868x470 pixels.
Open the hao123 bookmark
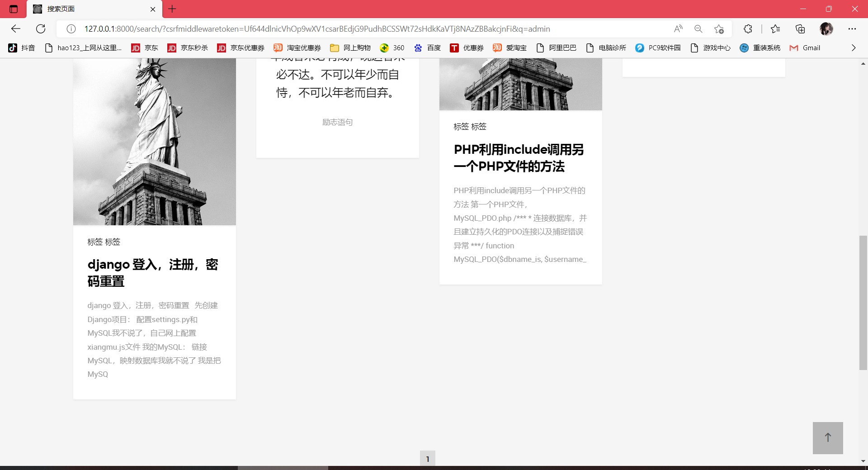click(x=84, y=48)
